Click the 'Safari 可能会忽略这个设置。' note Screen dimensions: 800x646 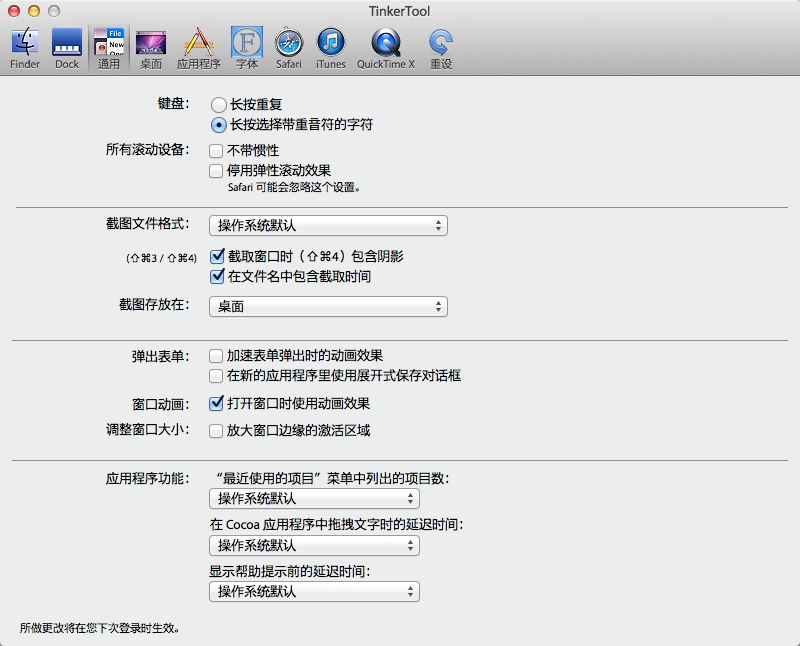point(294,187)
